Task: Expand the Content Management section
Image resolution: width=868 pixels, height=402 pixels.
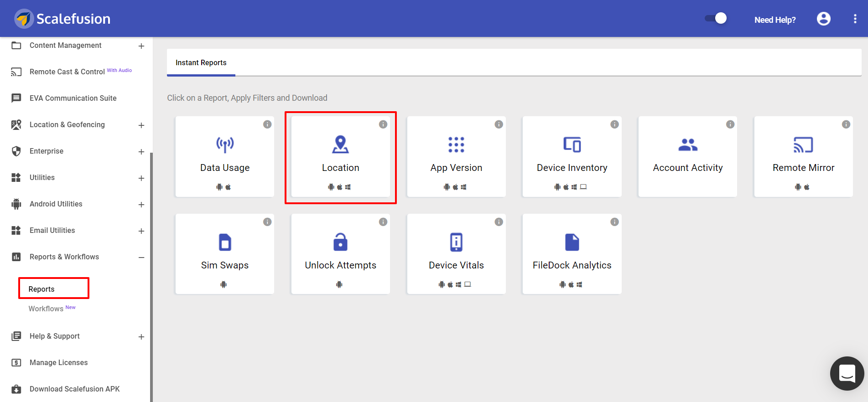Action: (x=141, y=46)
